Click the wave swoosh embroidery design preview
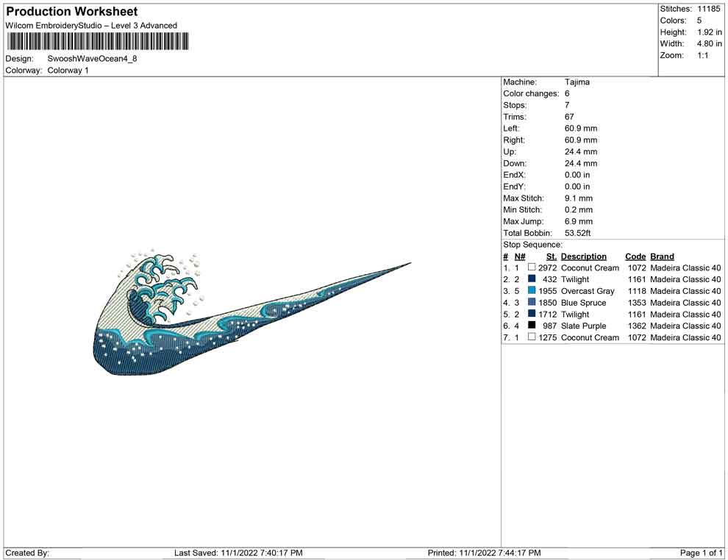The image size is (728, 560). point(251,314)
